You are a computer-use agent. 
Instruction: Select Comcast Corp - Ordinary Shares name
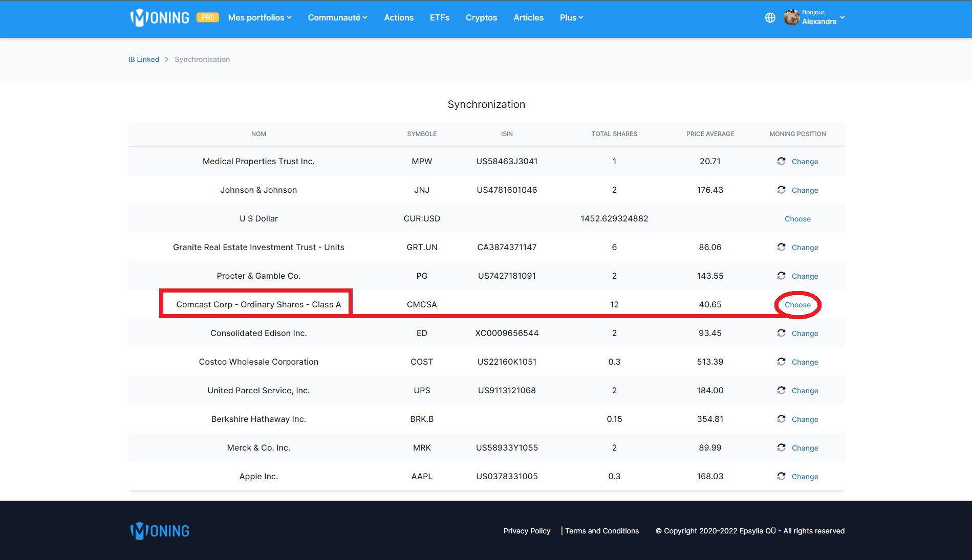258,304
